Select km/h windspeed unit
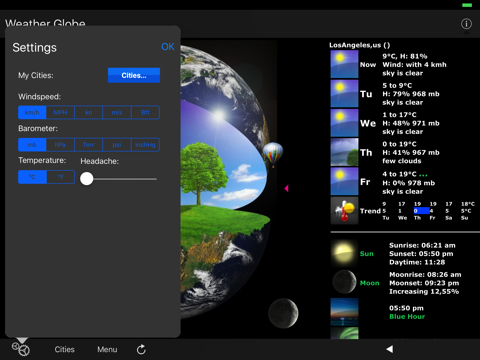 [32, 113]
